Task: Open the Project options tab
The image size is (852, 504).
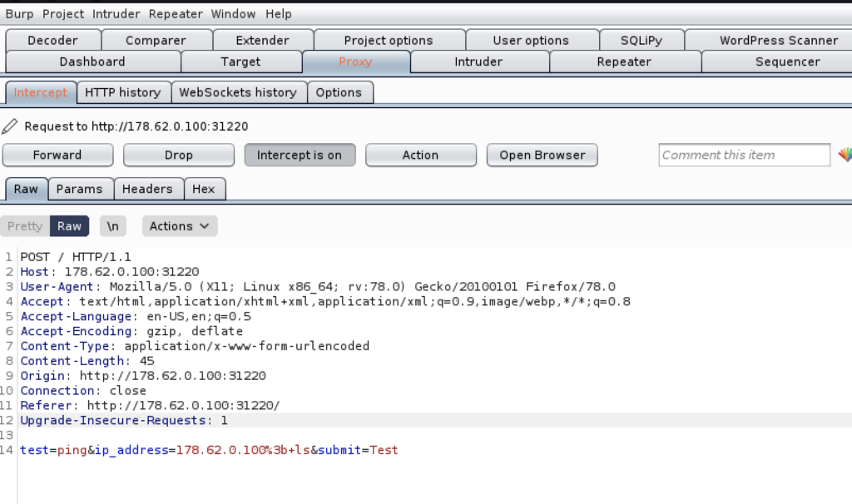Action: coord(389,40)
